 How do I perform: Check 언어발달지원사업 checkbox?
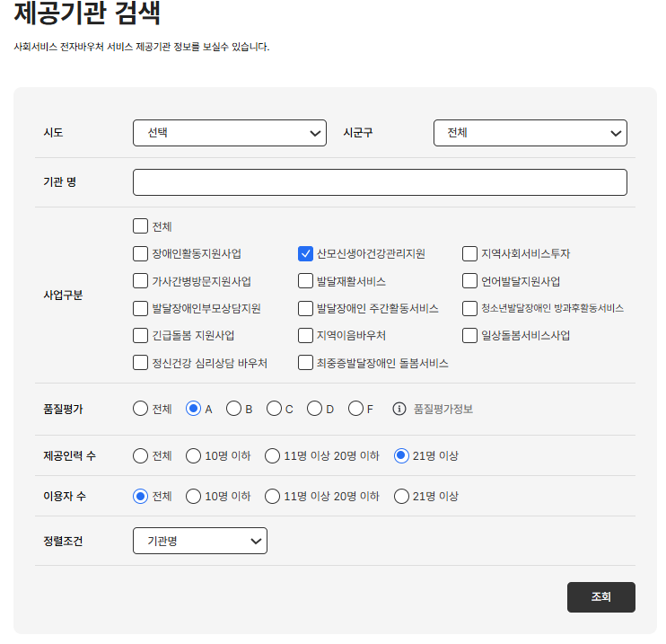pos(469,281)
